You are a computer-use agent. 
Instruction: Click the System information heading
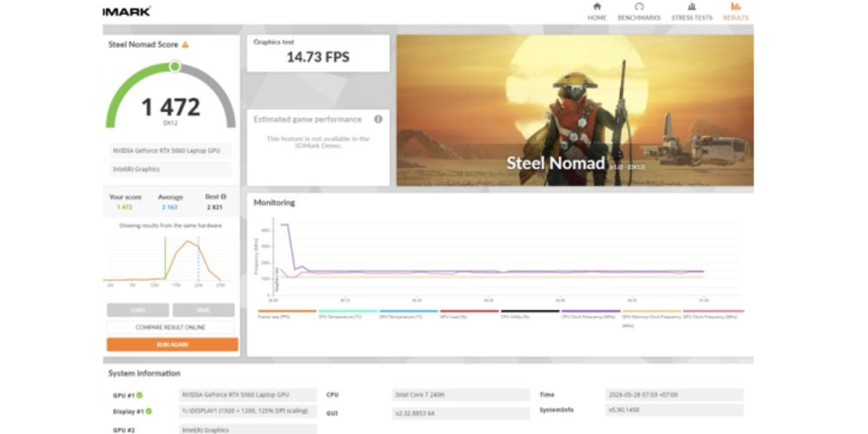144,373
